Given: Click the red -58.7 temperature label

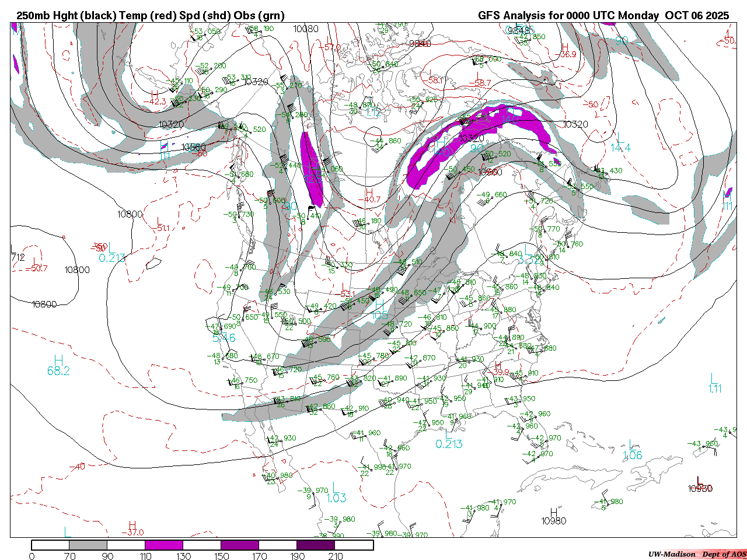Looking at the screenshot, I should [x=480, y=83].
